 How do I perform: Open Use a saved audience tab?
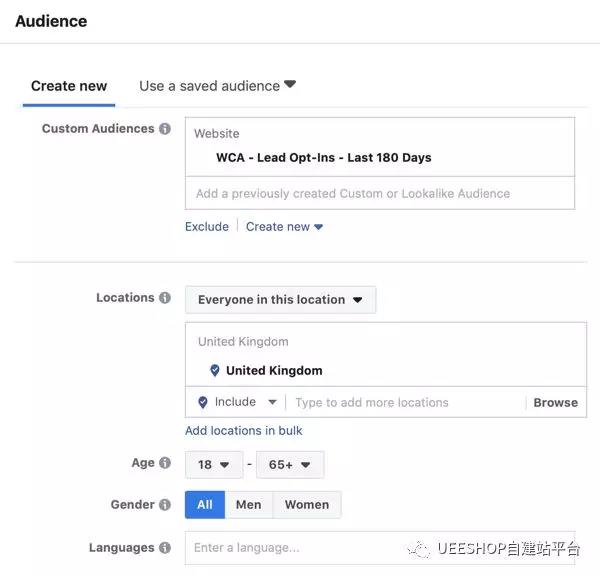pos(217,86)
